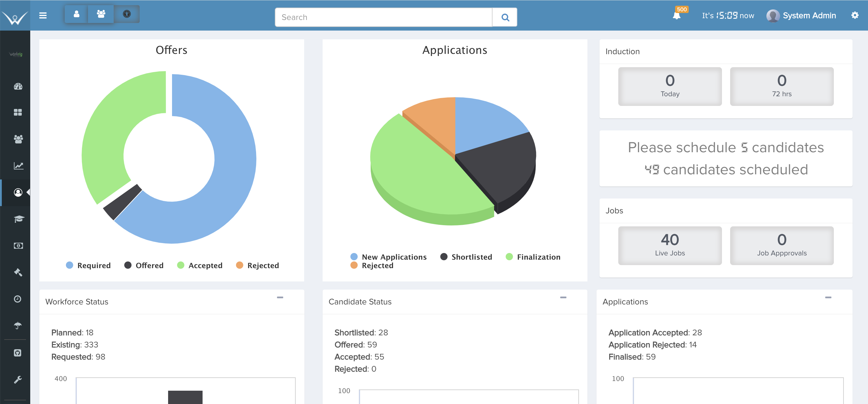
Task: Open the wrench settings icon at the sidebar bottom
Action: pyautogui.click(x=18, y=380)
